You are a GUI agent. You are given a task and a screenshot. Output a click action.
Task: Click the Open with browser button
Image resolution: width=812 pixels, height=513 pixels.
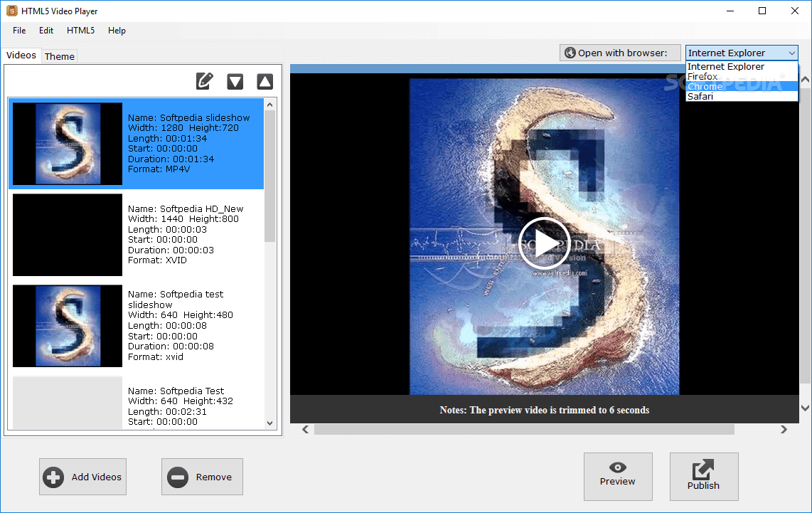[620, 53]
